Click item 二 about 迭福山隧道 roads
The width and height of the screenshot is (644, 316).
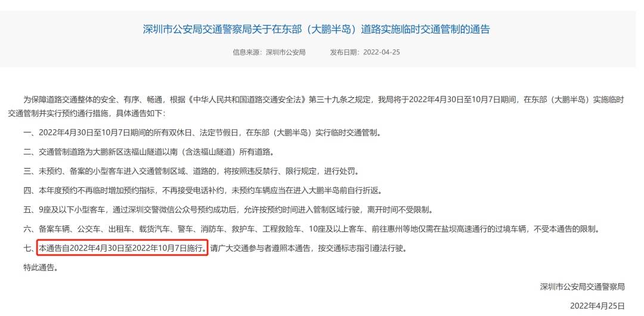(x=148, y=152)
